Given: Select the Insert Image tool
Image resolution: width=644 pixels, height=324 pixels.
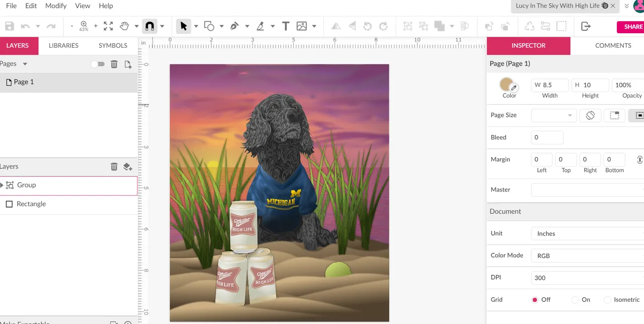Looking at the screenshot, I should [x=301, y=26].
